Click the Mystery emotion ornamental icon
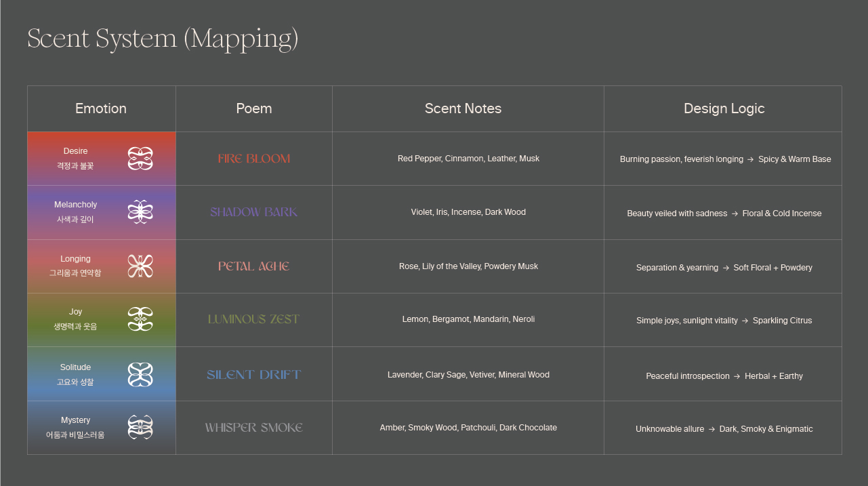The image size is (868, 486). [x=140, y=427]
